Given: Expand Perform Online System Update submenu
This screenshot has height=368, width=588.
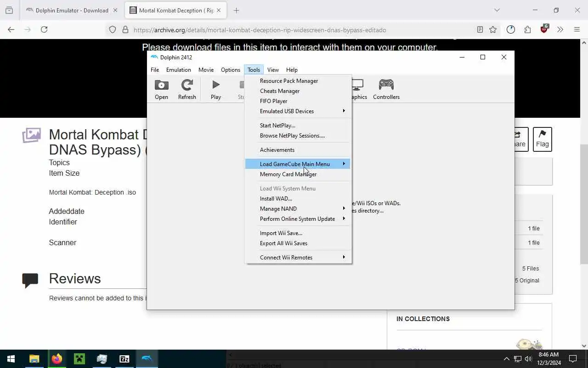Looking at the screenshot, I should [x=298, y=219].
